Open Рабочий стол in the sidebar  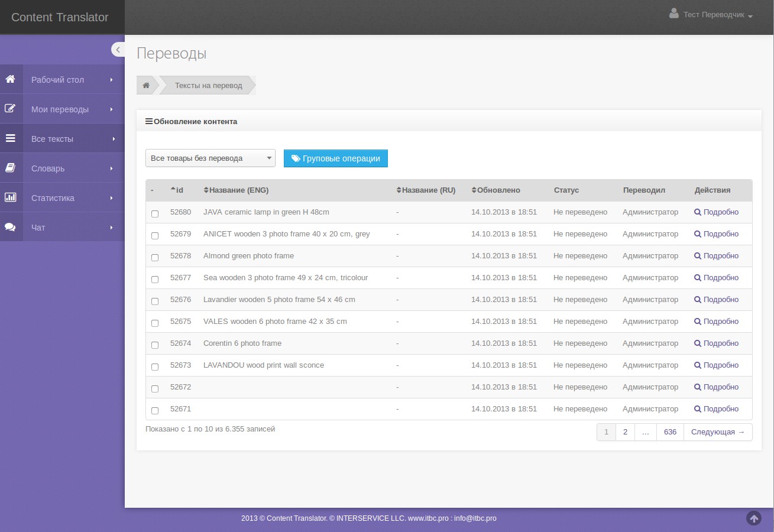pyautogui.click(x=62, y=79)
